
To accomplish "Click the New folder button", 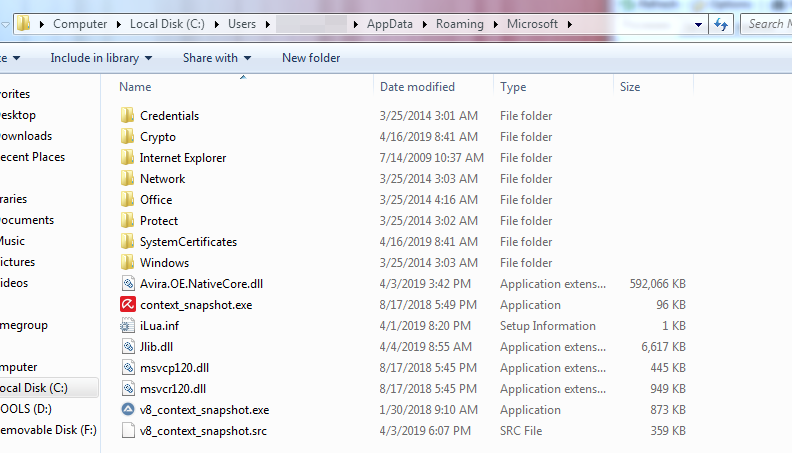I will click(311, 58).
